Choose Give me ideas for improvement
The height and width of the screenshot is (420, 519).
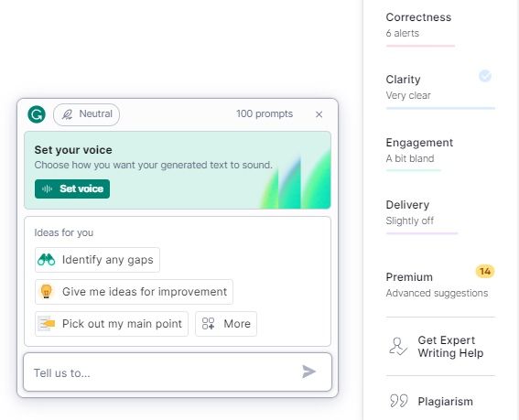pos(134,292)
